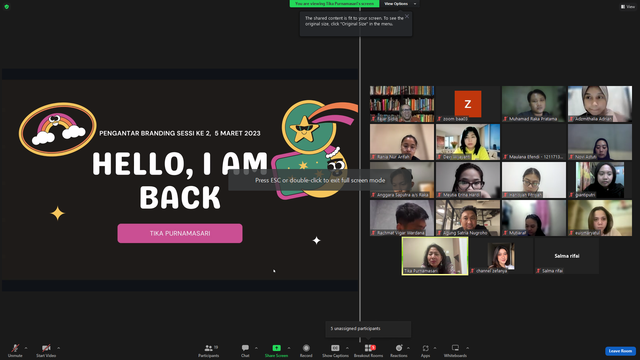Open the Participants panel

[209, 350]
